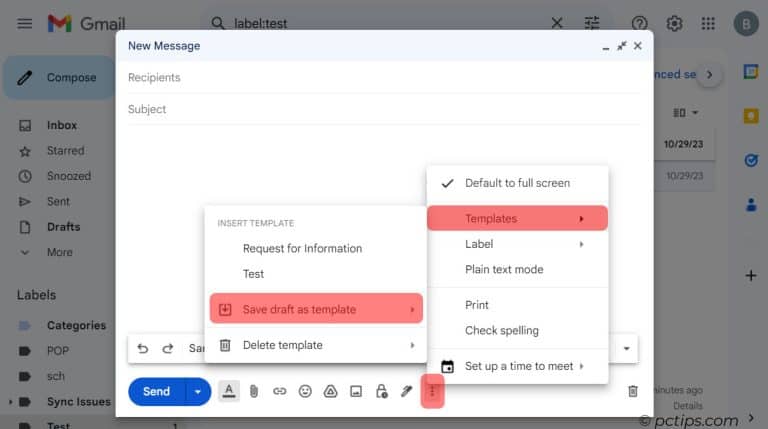This screenshot has width=768, height=429.
Task: Click the insert signature pen icon
Action: [407, 391]
